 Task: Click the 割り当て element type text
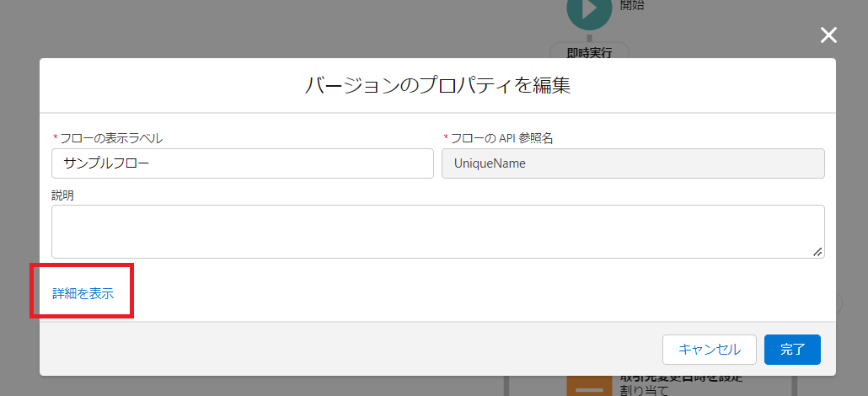click(x=645, y=390)
